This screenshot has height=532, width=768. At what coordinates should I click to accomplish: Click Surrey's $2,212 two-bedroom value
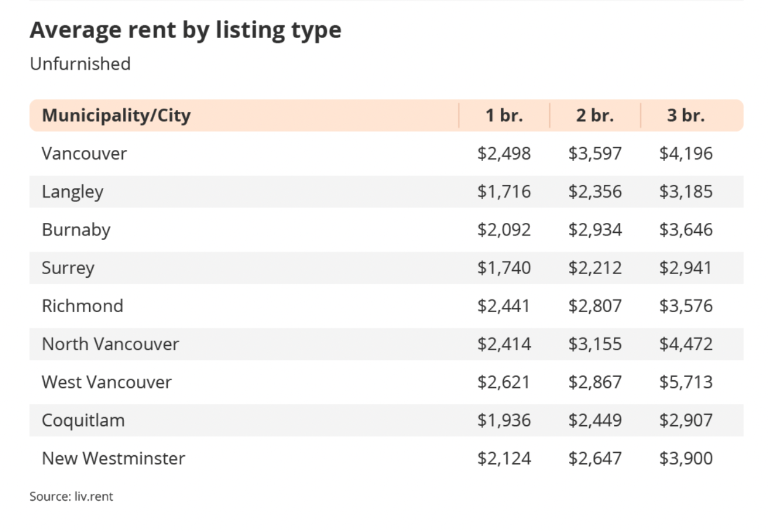coord(595,268)
